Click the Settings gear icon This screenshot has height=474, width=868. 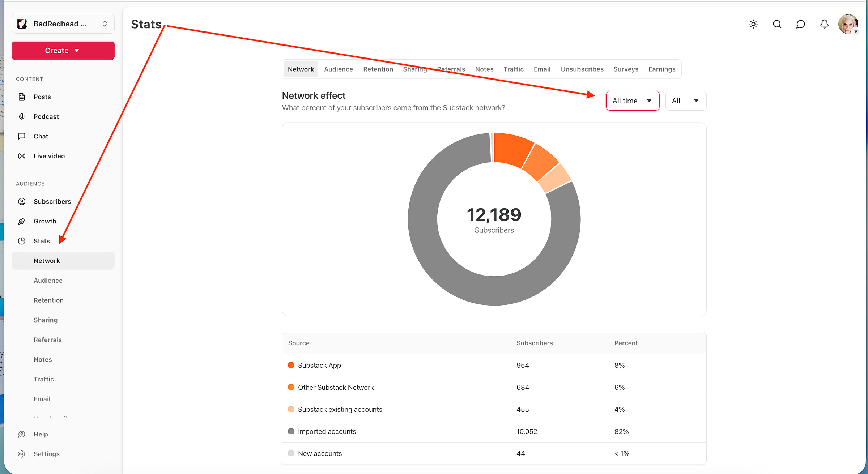coord(22,454)
